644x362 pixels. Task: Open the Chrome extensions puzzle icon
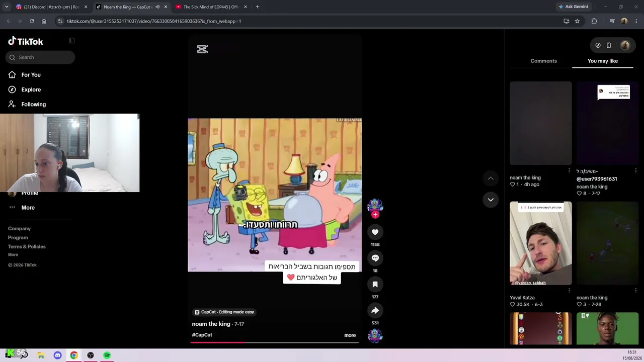tap(594, 21)
